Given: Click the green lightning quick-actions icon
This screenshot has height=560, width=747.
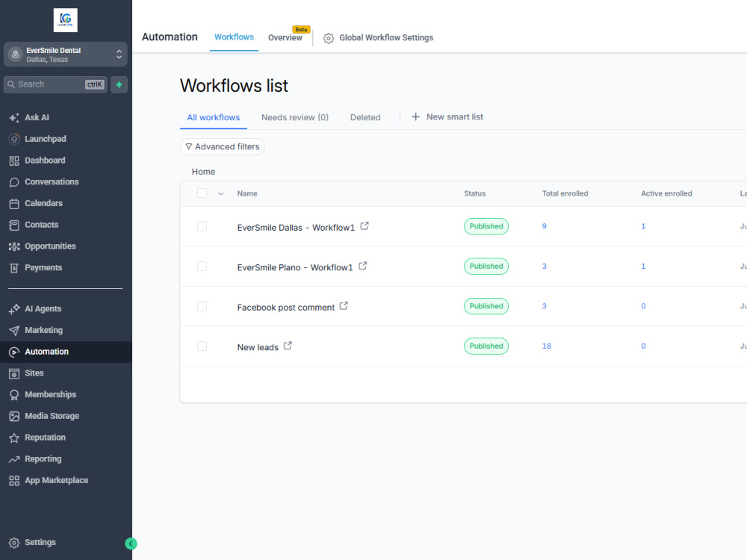Looking at the screenshot, I should pyautogui.click(x=119, y=85).
